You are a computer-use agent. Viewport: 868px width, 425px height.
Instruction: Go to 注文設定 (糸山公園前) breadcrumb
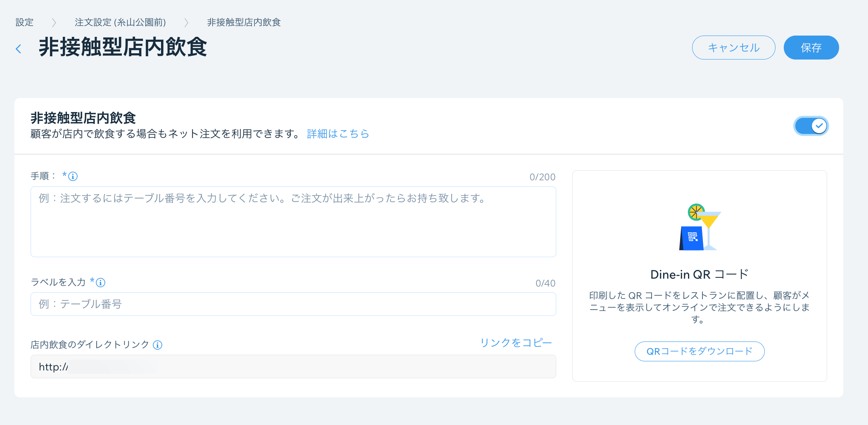point(120,22)
